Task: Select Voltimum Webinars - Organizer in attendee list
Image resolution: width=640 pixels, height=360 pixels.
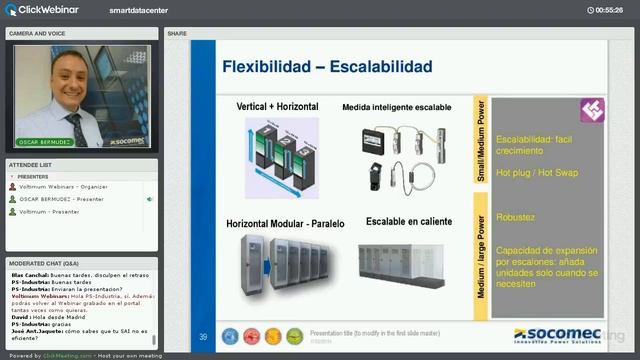Action: (63, 187)
